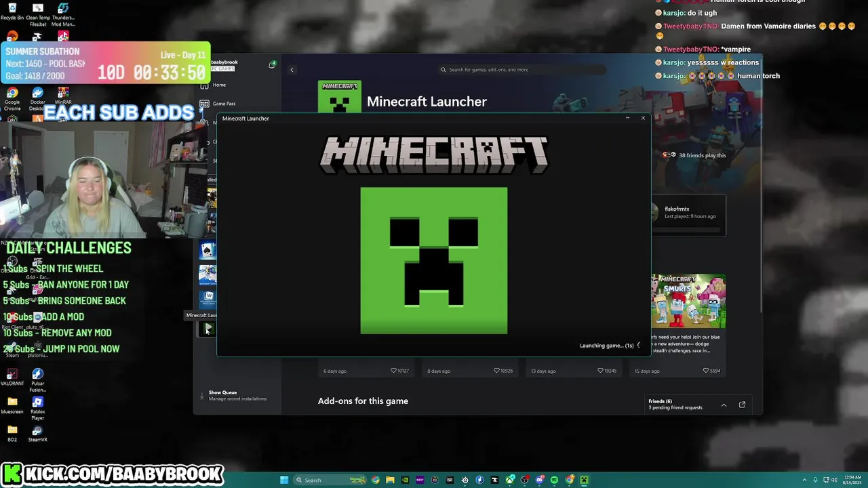Open Show Queue in Xbox app
868x488 pixels.
pos(237,395)
